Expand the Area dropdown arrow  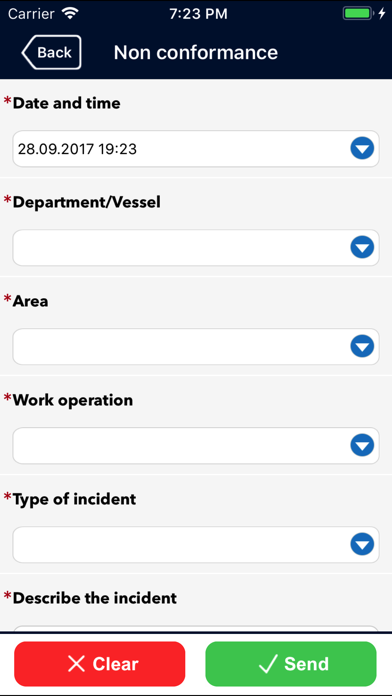pos(362,347)
